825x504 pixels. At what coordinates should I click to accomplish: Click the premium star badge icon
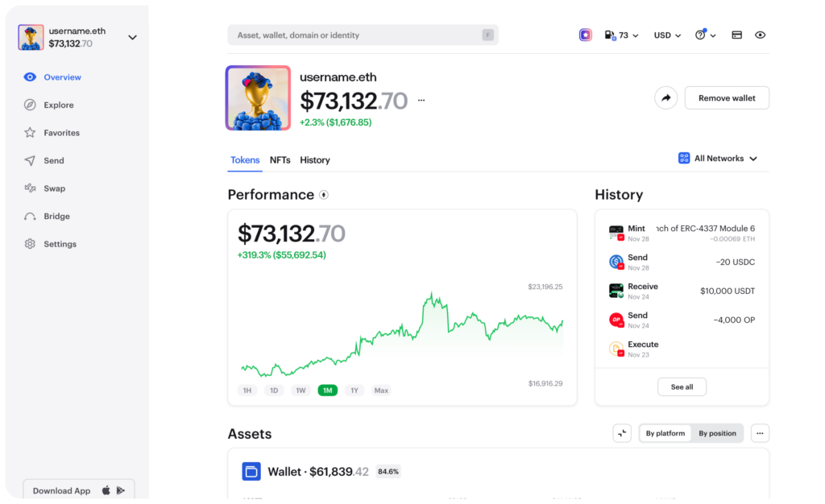[x=585, y=35]
